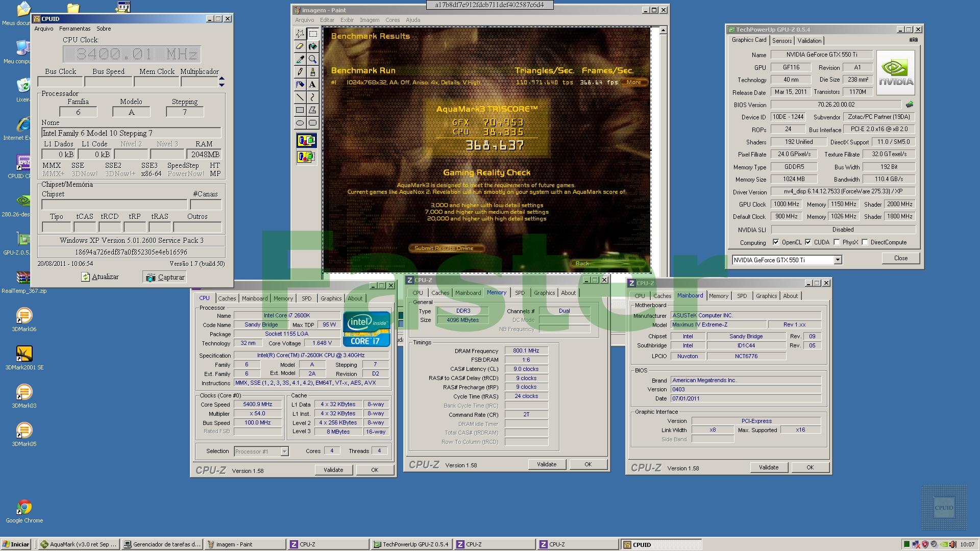Select the Pencil tool in Paint

coord(300,72)
